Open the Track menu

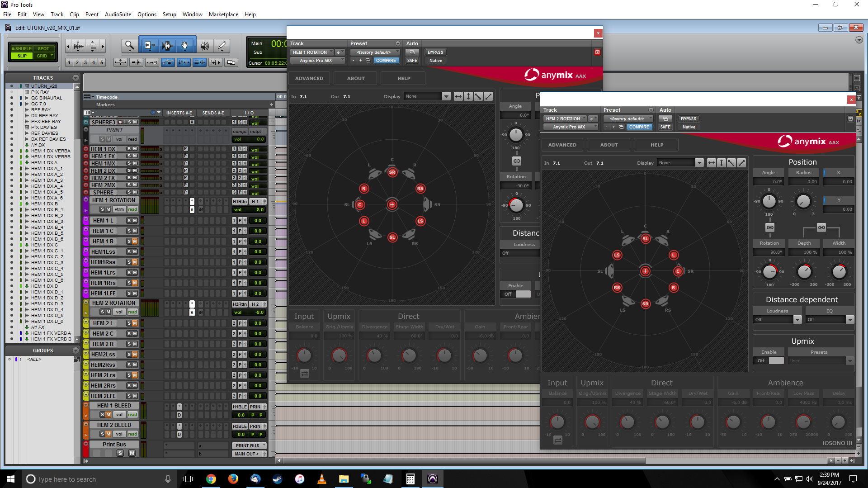[x=57, y=14]
